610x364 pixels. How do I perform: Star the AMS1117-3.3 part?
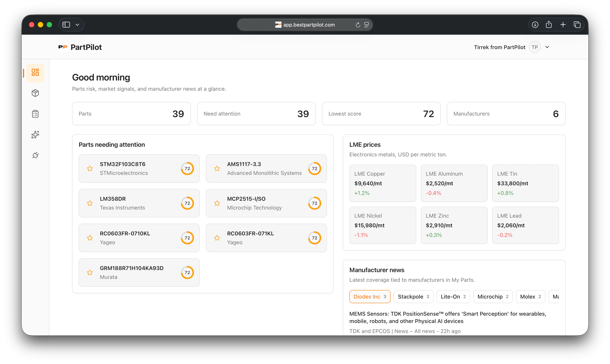pyautogui.click(x=217, y=169)
